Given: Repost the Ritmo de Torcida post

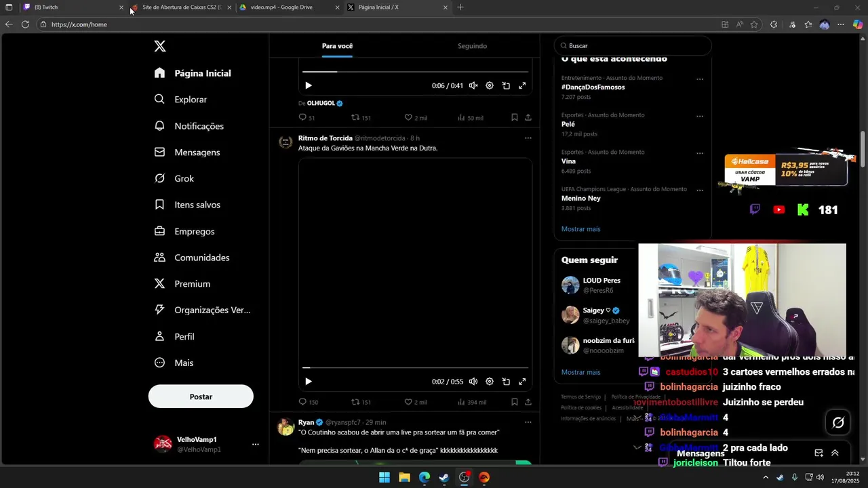Looking at the screenshot, I should coord(361,402).
